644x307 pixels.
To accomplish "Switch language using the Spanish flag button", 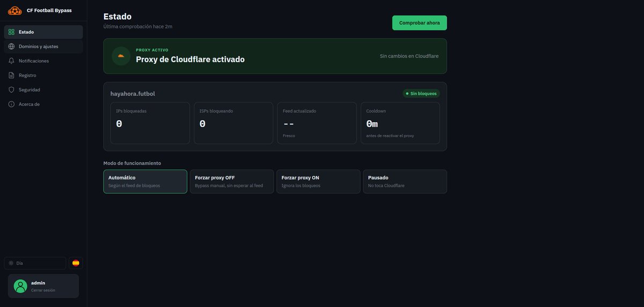I will pyautogui.click(x=76, y=263).
